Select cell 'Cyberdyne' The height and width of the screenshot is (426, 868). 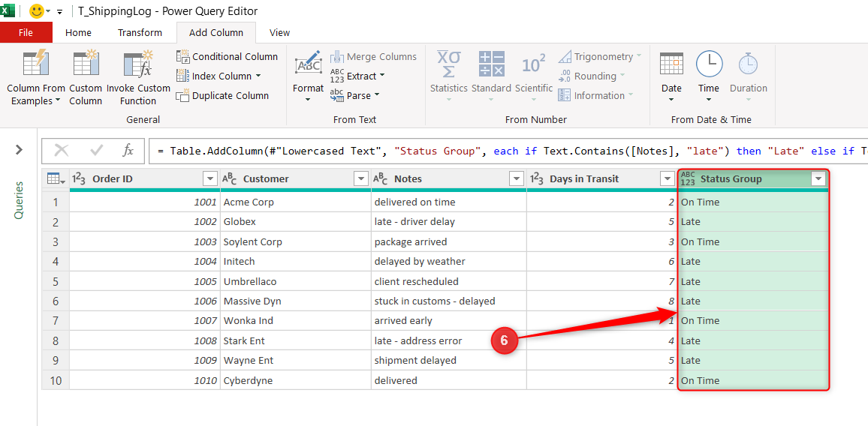(x=296, y=380)
